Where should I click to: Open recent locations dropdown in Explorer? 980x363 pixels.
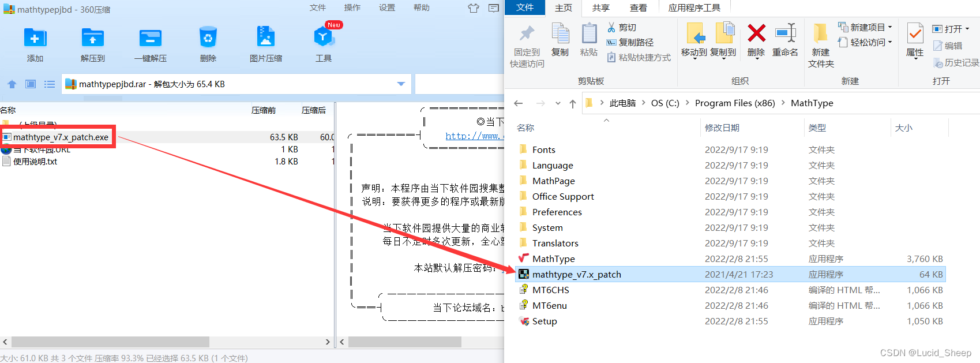click(x=558, y=103)
